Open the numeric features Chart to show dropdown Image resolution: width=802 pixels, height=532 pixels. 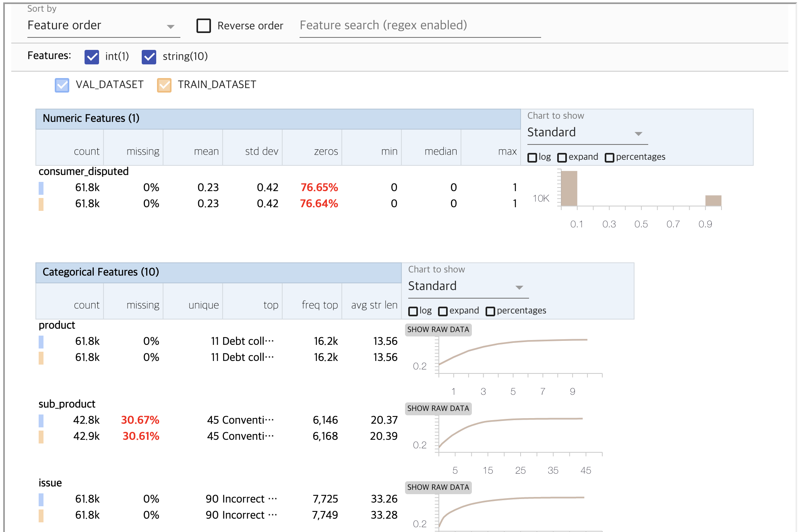pyautogui.click(x=587, y=133)
